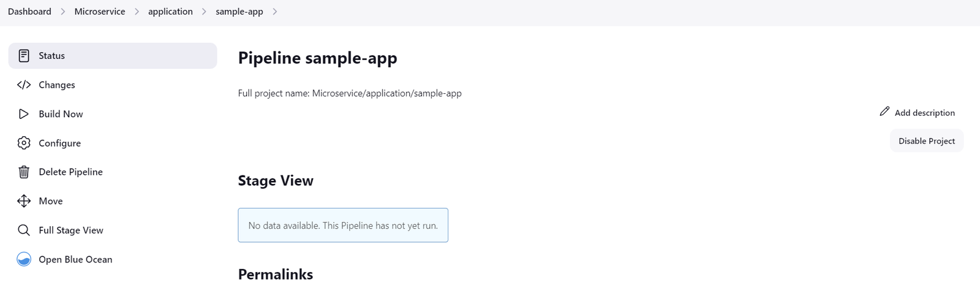Open the Changes sidebar menu item
Screen dimensions: 980x282
[57, 85]
